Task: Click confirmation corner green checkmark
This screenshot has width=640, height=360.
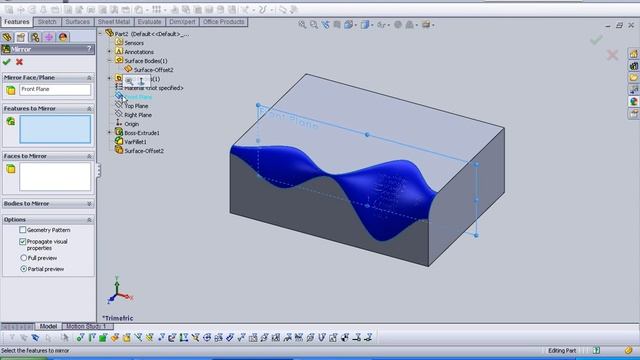Action: click(596, 40)
